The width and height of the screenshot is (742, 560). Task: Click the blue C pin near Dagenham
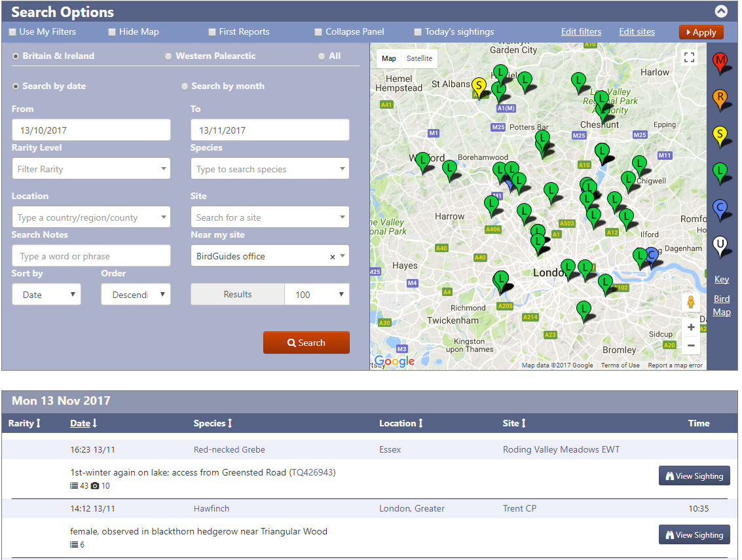coord(652,257)
